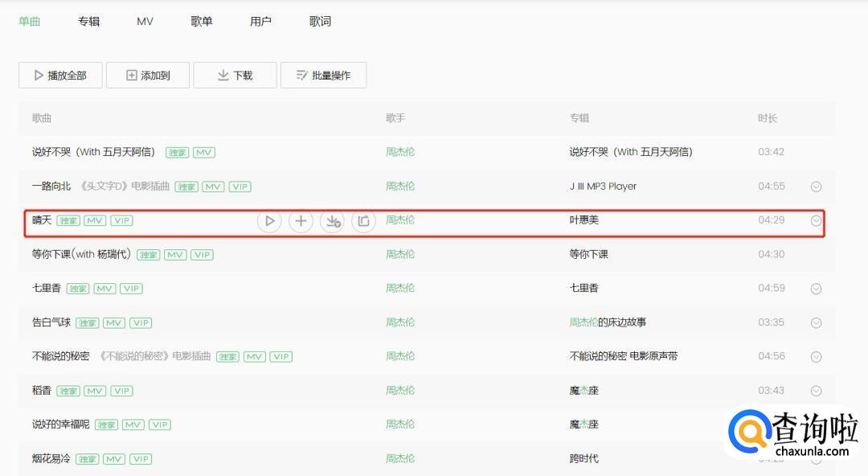Open song title 等你下课(with 杨瑞代)
Image resolution: width=868 pixels, height=476 pixels.
pos(81,254)
